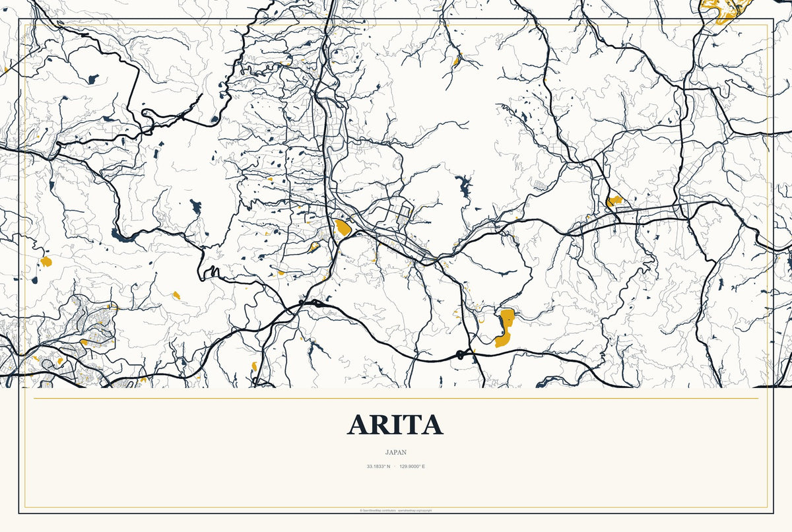This screenshot has width=792, height=532.
Task: Click the "ARITA" title text
Action: tap(395, 424)
